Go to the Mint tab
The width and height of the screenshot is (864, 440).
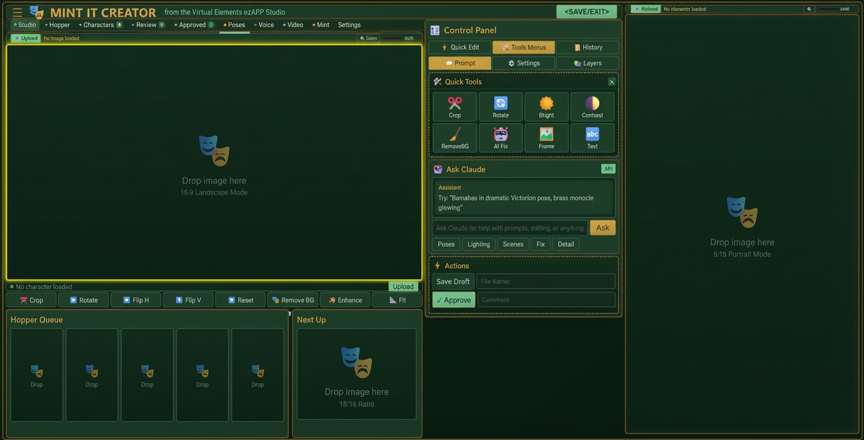coord(321,25)
